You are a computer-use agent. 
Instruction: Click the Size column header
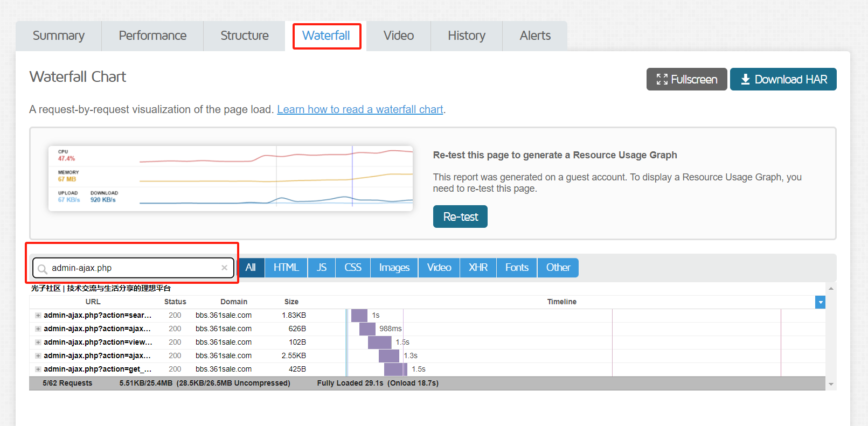(x=291, y=302)
